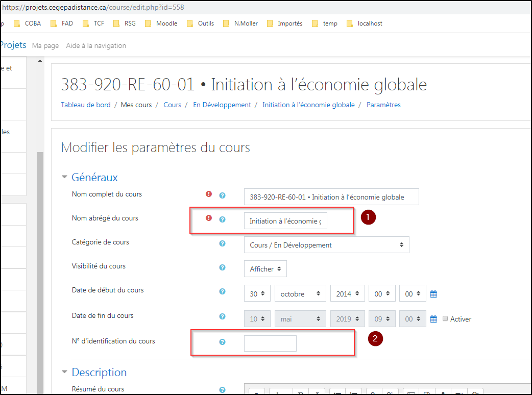Viewport: 532px width, 395px height.
Task: Click help icon beside Nom abrégé du cours
Action: coord(222,219)
